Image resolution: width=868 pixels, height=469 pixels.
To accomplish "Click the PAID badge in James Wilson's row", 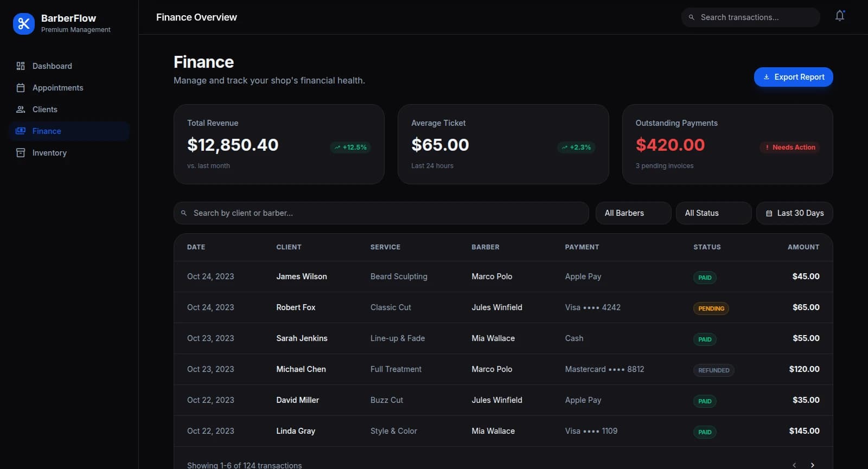I will coord(705,278).
